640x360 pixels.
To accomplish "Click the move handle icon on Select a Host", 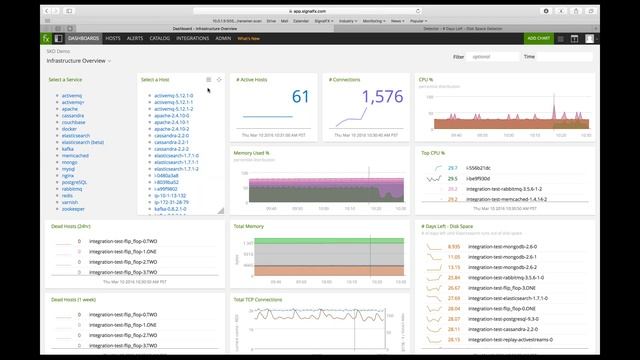I will point(219,80).
